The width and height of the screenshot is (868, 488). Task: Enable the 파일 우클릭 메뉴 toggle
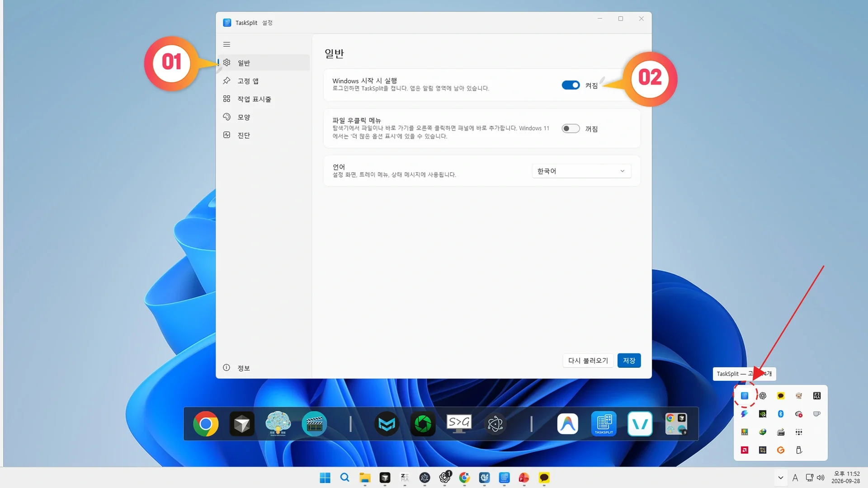[x=571, y=128]
